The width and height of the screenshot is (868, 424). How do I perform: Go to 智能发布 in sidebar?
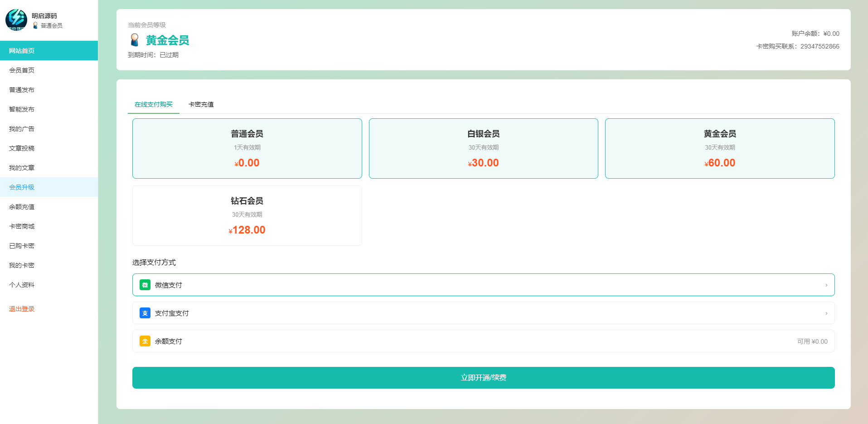click(49, 109)
